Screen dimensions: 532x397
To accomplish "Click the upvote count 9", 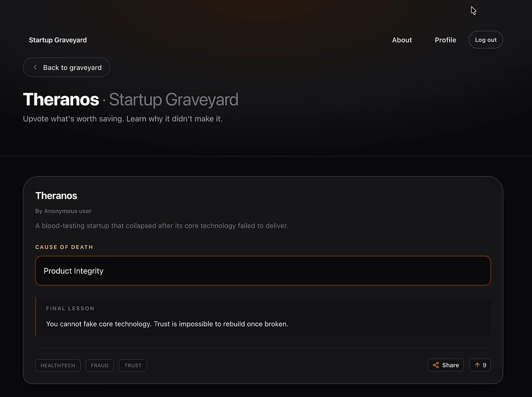I will 484,365.
